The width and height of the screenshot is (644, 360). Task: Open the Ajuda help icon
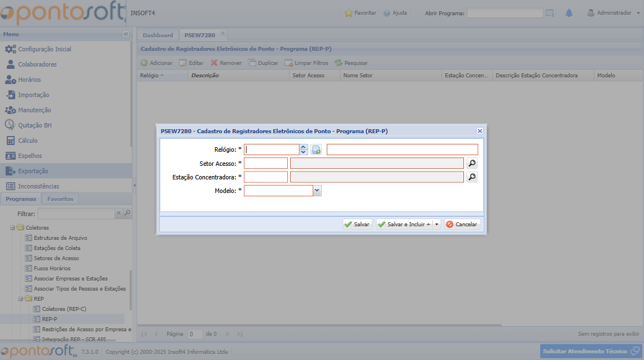[387, 13]
